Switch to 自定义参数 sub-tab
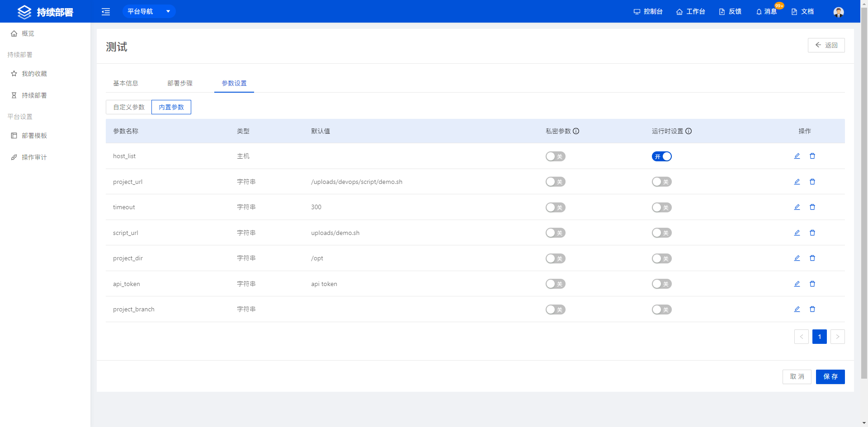The height and width of the screenshot is (427, 868). tap(129, 107)
